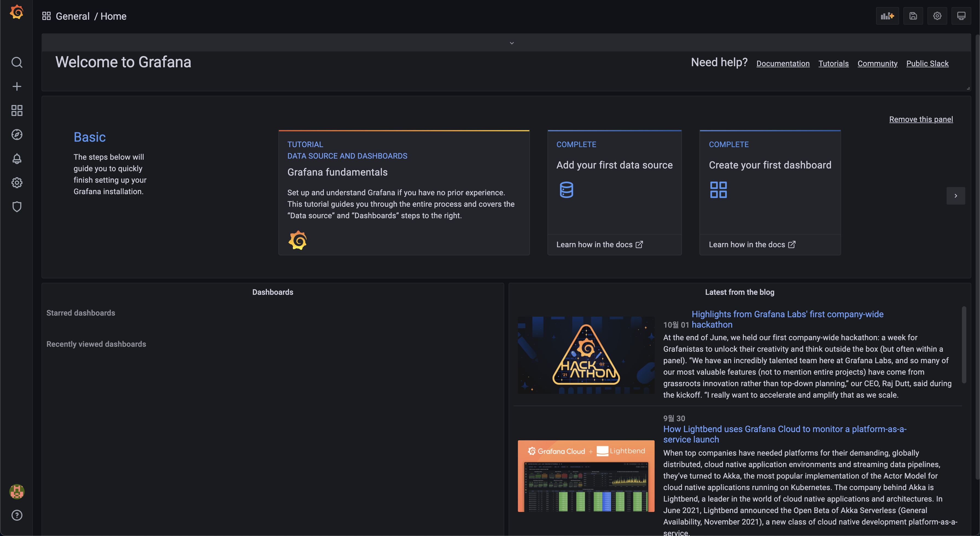
Task: Toggle the cycle view mode monitor icon
Action: pos(961,16)
